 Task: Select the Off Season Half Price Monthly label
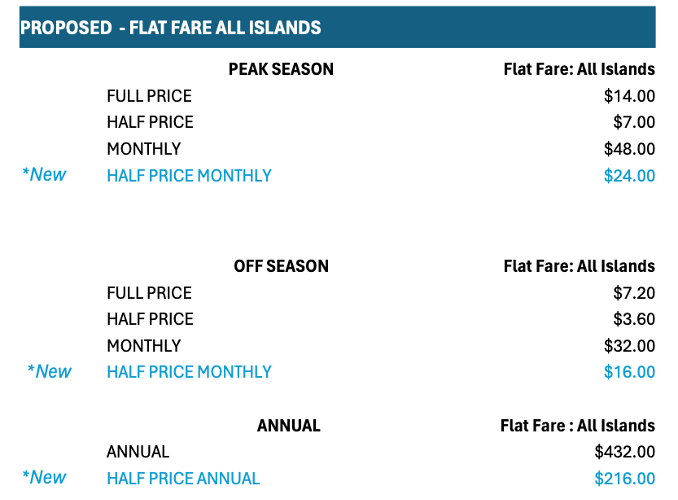(x=189, y=372)
